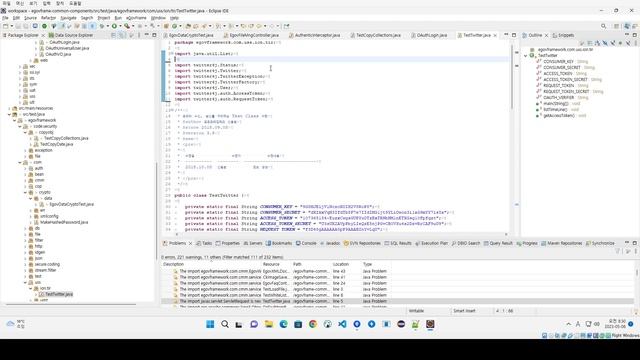Collapse TestTwitter class in Outline
The image size is (640, 360).
point(526,56)
